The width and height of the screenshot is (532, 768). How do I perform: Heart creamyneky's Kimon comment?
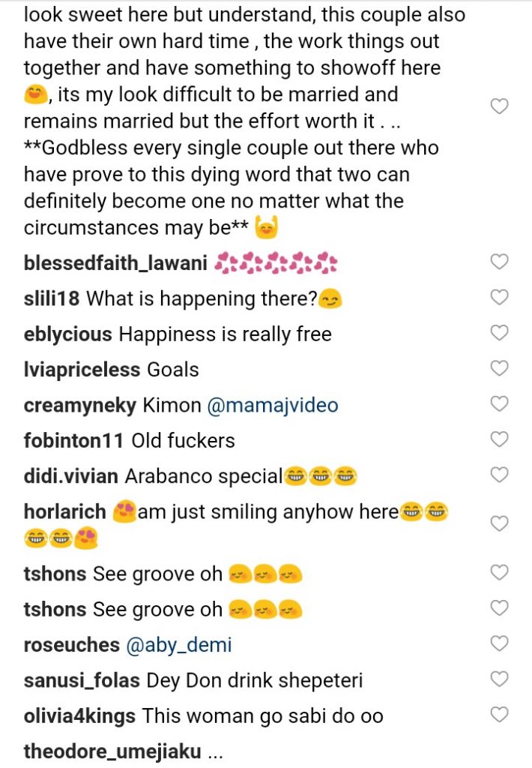point(499,403)
